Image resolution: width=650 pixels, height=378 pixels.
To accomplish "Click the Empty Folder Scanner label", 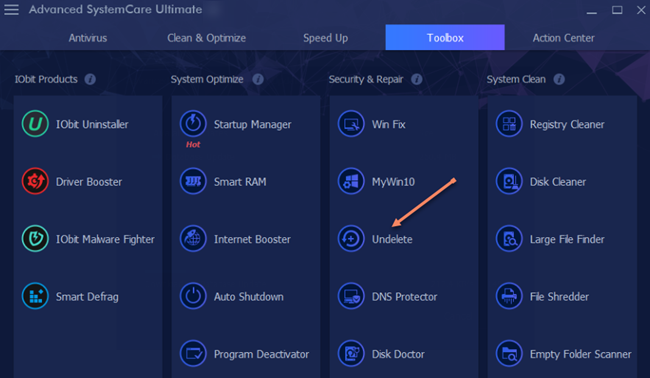I will pyautogui.click(x=580, y=354).
